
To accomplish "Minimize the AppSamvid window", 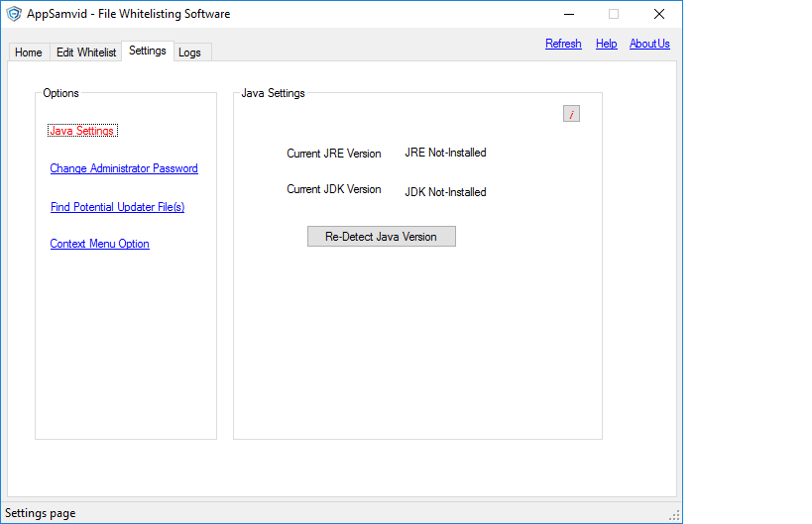I will click(569, 14).
